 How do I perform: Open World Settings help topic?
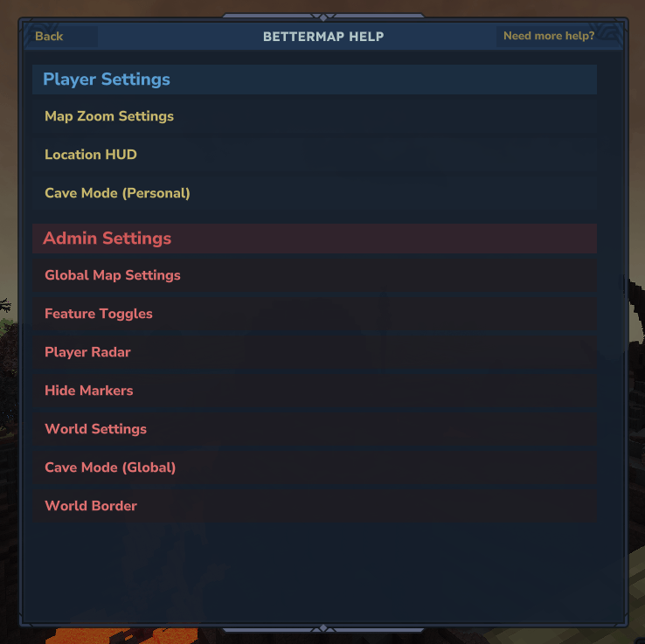click(x=315, y=429)
